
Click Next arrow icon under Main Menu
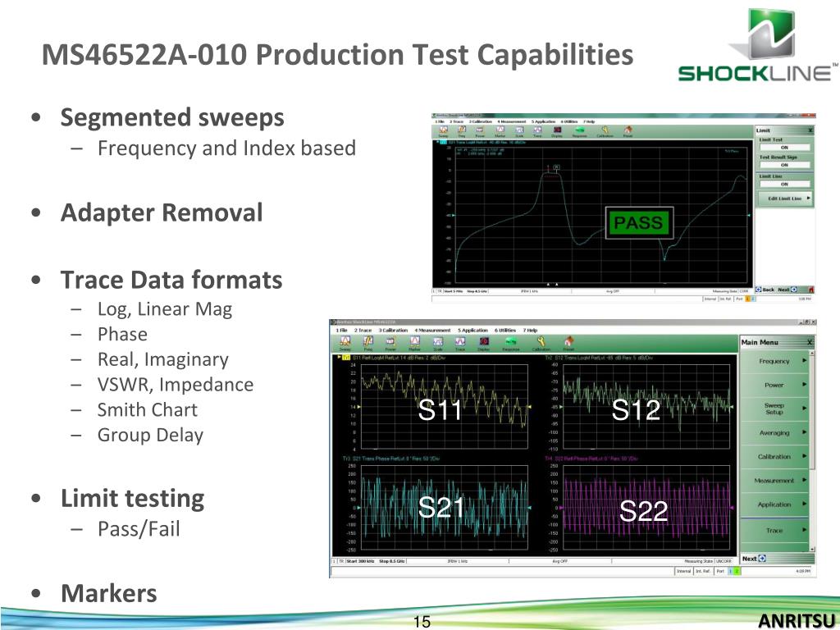(762, 558)
